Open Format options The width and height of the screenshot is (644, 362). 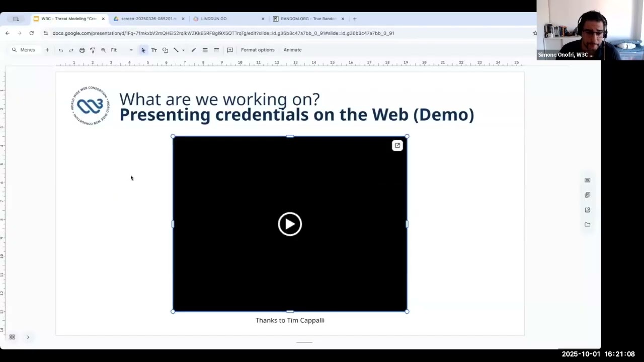coord(258,50)
